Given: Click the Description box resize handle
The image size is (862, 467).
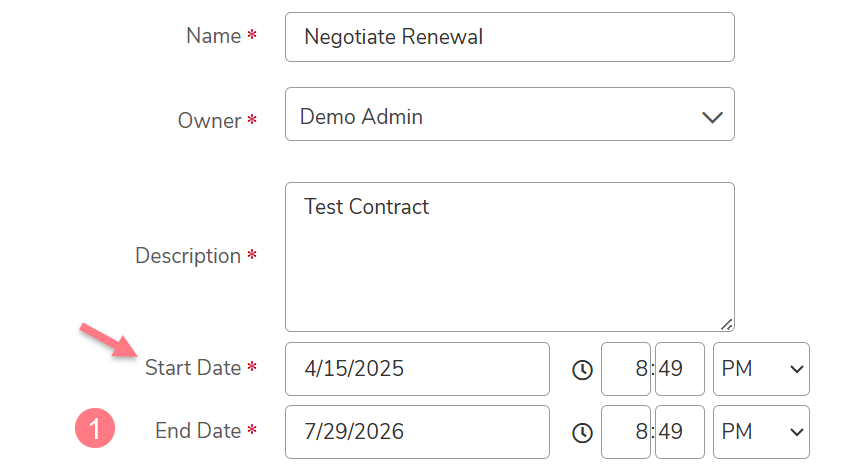Looking at the screenshot, I should pos(726,325).
